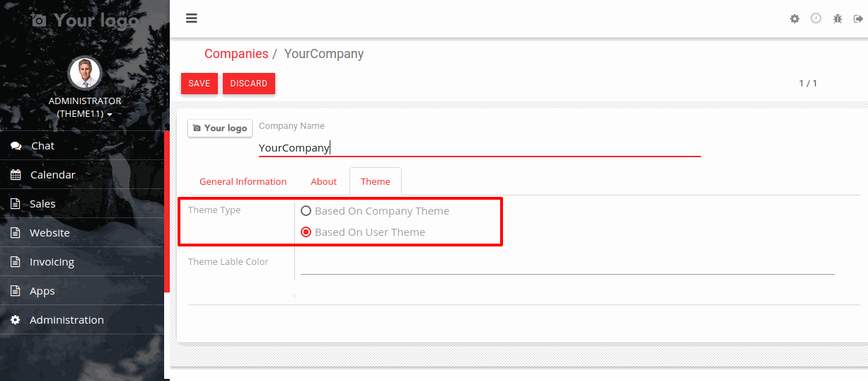The image size is (868, 381).
Task: Click the camera icon in sidebar logo
Action: point(39,20)
